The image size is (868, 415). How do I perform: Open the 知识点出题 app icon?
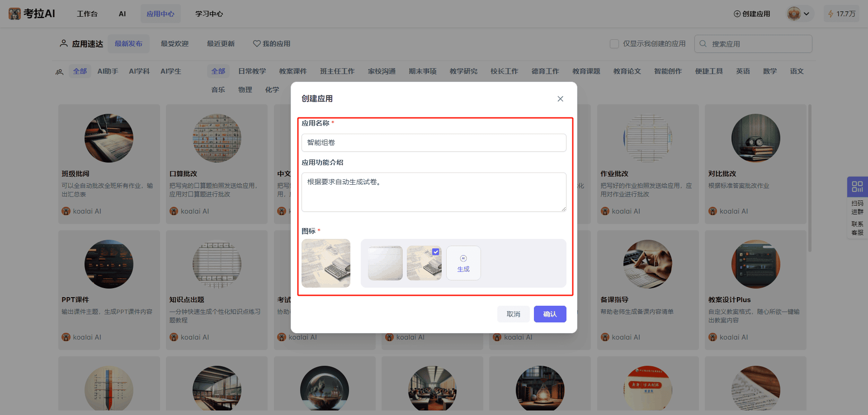(217, 264)
